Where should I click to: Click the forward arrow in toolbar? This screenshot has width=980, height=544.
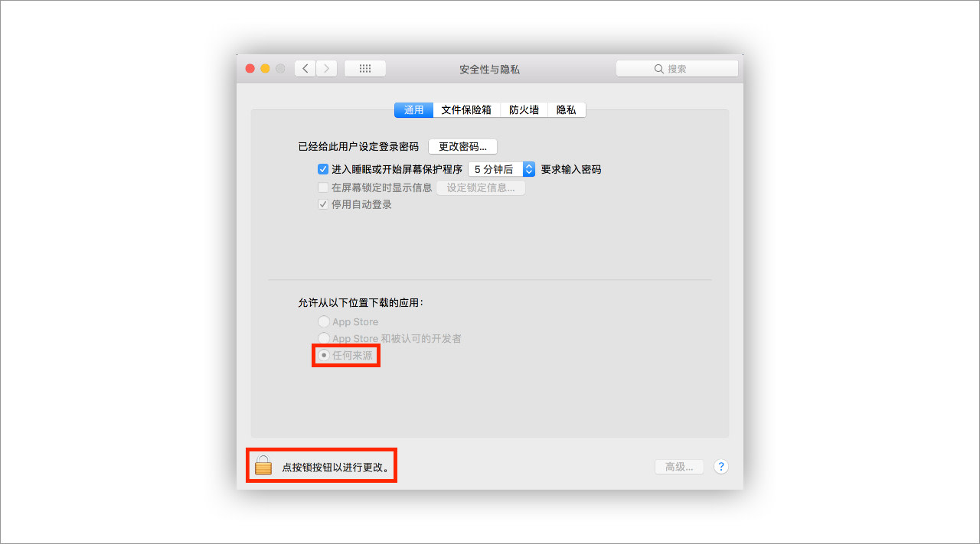coord(327,68)
